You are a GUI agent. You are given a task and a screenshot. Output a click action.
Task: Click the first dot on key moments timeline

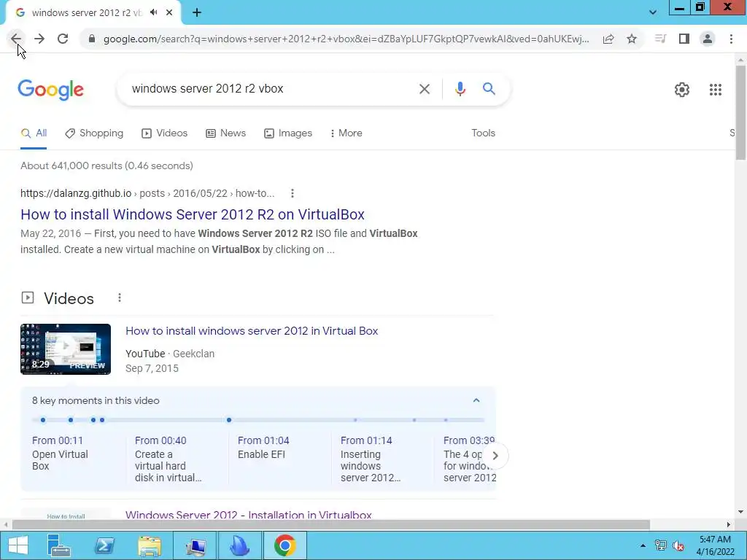click(43, 420)
